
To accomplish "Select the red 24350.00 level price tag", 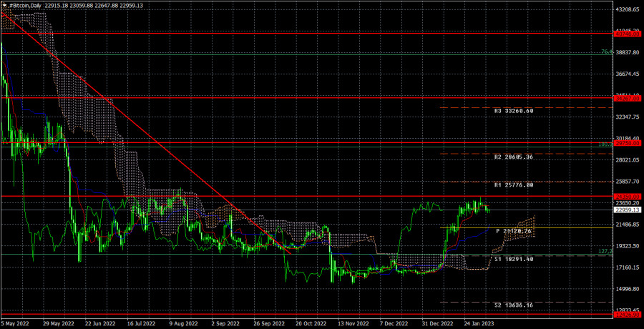I will [x=628, y=196].
